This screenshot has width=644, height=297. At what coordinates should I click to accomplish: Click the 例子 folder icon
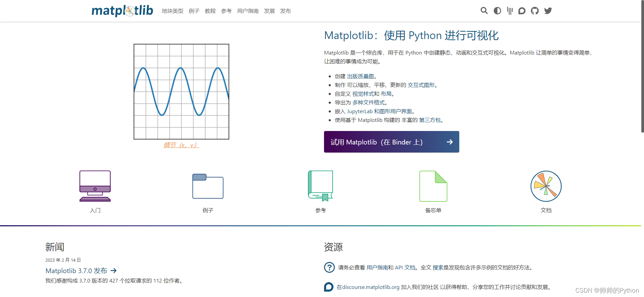coord(208,186)
